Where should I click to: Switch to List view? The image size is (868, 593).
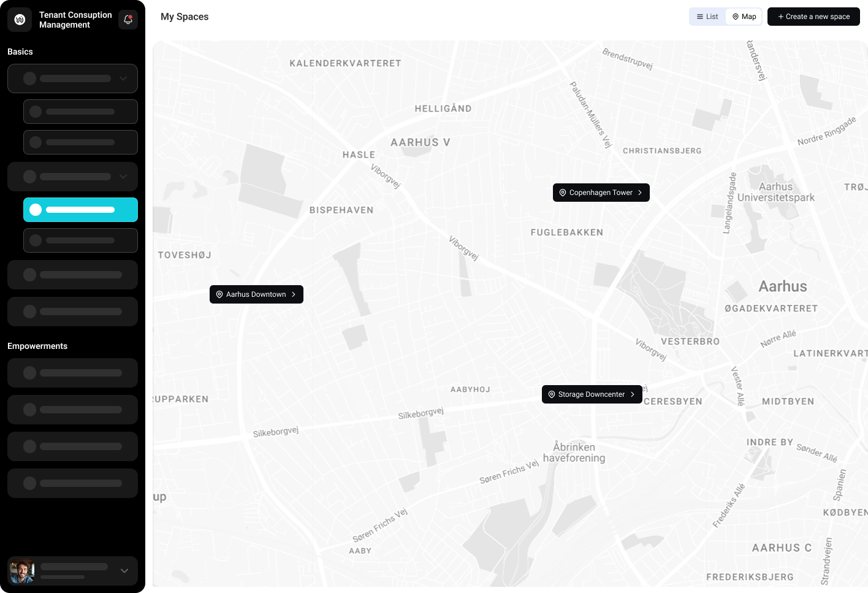[707, 17]
